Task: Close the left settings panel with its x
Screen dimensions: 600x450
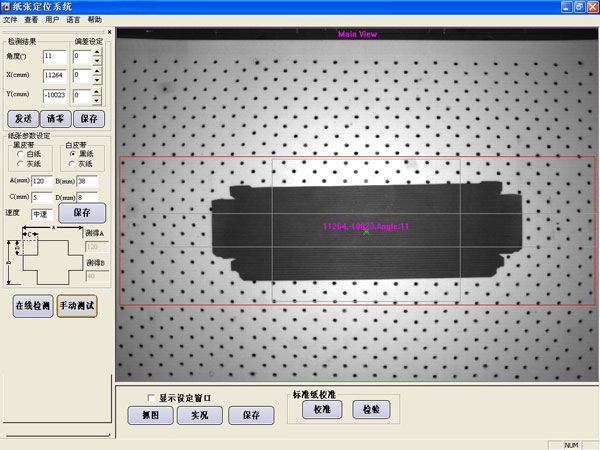Action: (109, 32)
